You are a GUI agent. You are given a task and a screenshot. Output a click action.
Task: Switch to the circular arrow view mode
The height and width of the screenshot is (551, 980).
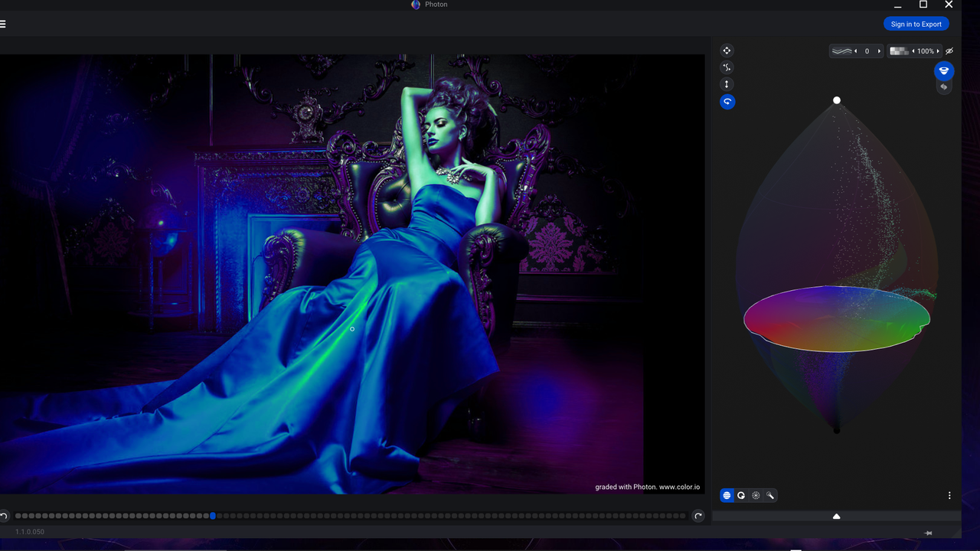tap(741, 496)
